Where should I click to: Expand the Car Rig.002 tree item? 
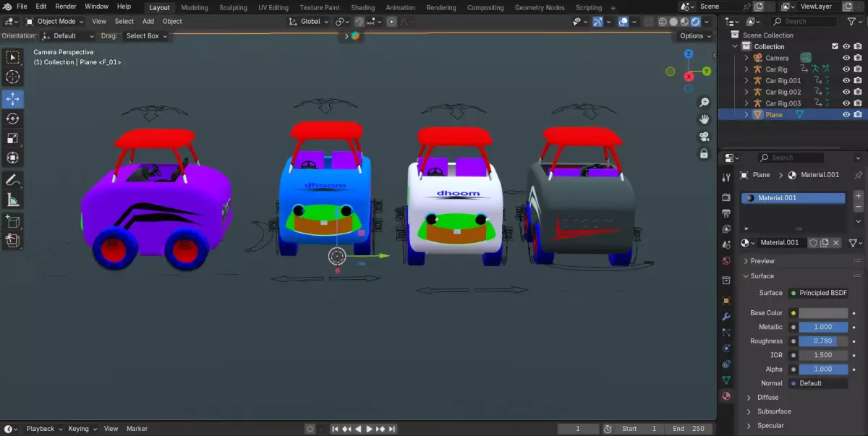pos(747,92)
